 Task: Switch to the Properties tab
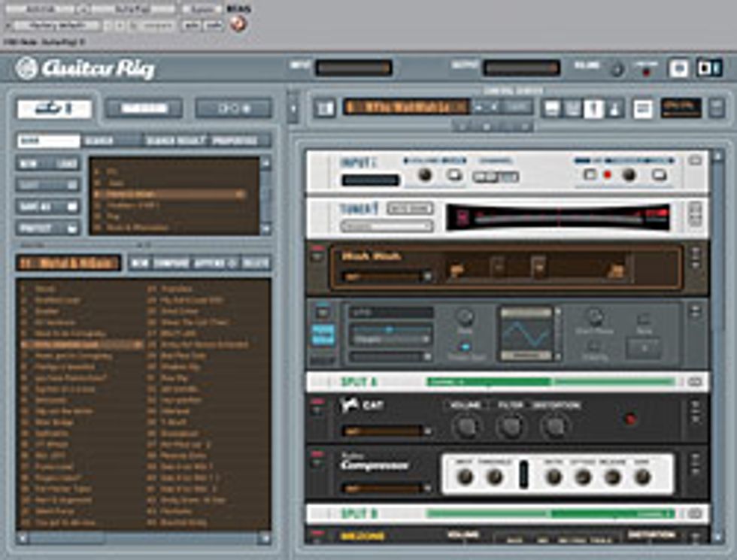click(x=240, y=141)
